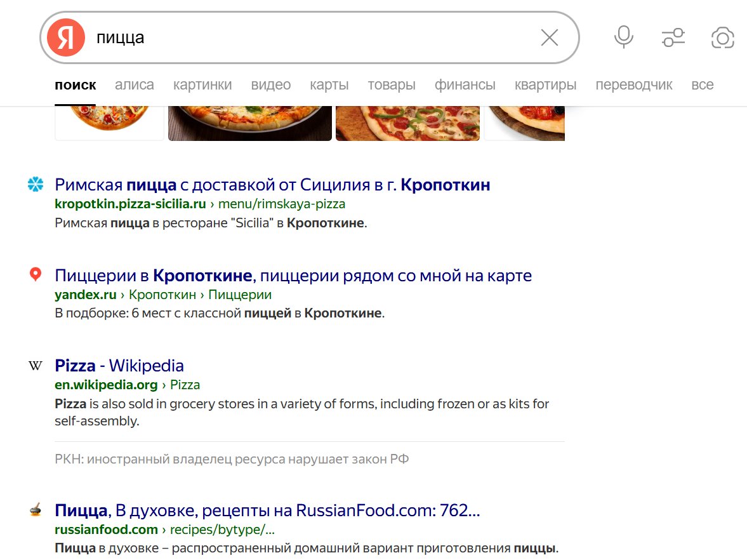
Task: Click the kropotkin.pizza-sicilia.ru URL
Action: [130, 204]
